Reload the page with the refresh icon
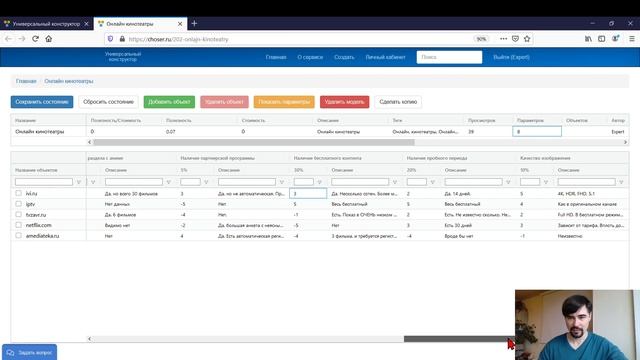The width and height of the screenshot is (640, 360). pyautogui.click(x=36, y=39)
